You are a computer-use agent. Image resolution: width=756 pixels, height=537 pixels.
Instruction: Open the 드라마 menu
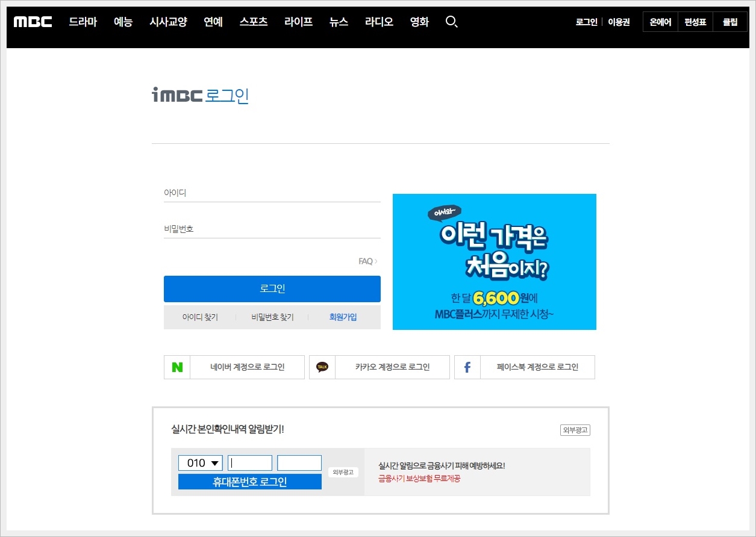[83, 22]
